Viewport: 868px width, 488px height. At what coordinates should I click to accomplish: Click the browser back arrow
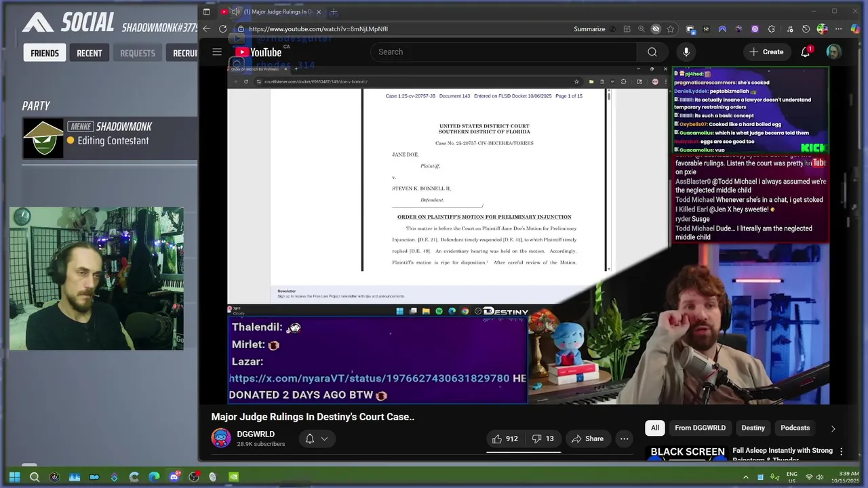click(208, 29)
